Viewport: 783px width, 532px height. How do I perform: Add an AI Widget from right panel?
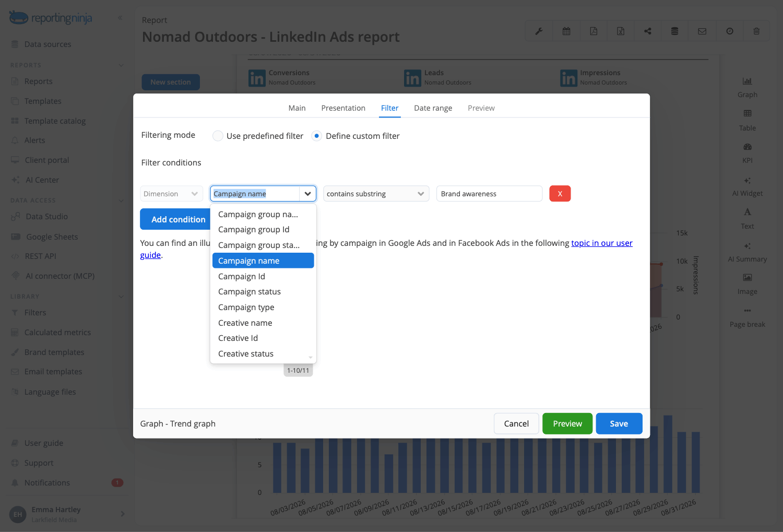[x=748, y=186]
